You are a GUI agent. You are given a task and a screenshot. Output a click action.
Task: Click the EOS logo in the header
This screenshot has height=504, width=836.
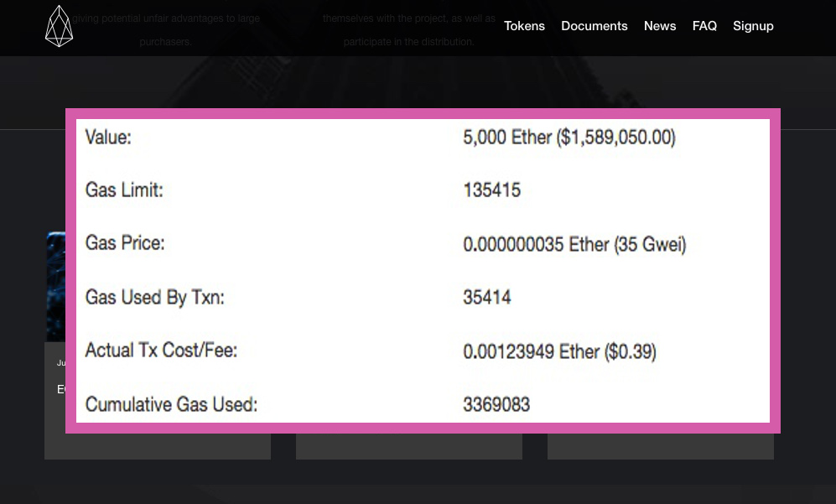(x=60, y=26)
